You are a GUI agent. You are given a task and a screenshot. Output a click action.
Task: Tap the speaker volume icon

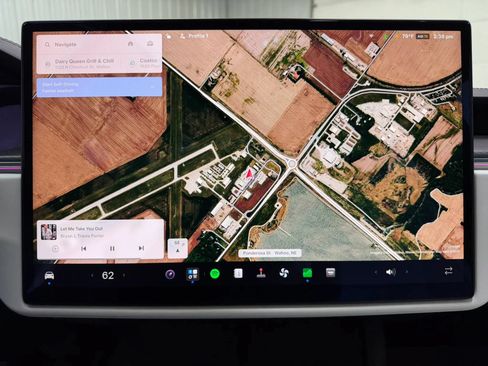click(x=390, y=272)
